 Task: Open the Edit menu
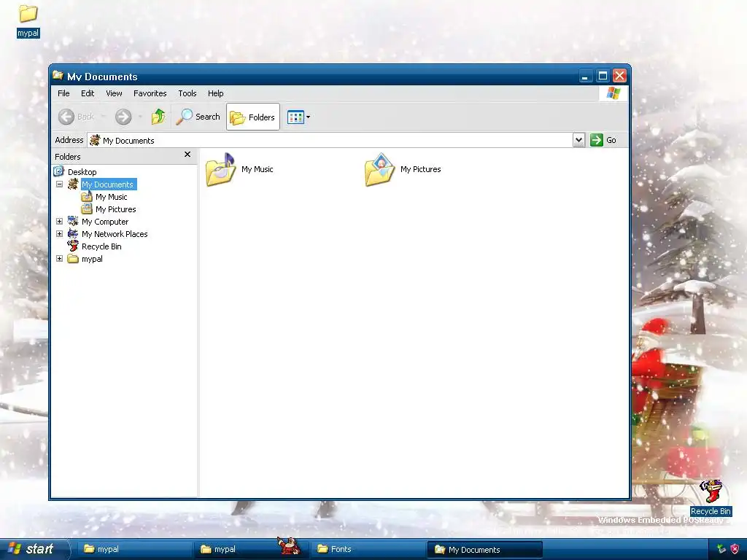pyautogui.click(x=88, y=93)
